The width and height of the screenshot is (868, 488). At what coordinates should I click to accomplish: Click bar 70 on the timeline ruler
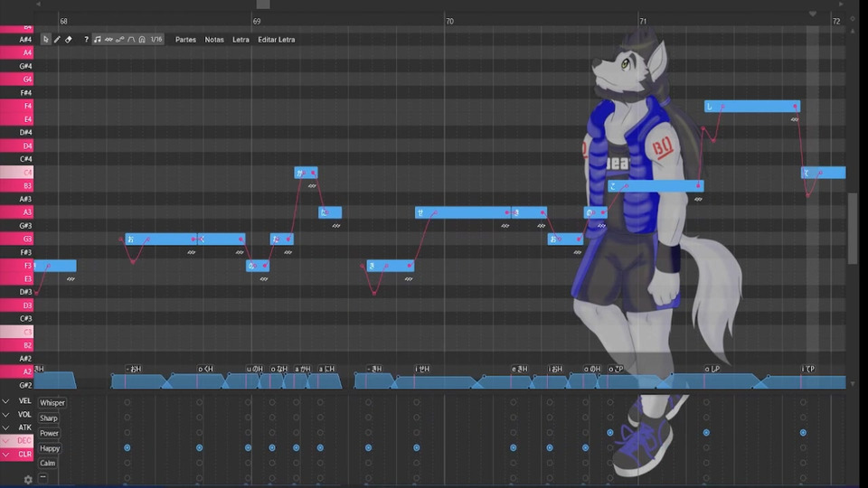[449, 21]
